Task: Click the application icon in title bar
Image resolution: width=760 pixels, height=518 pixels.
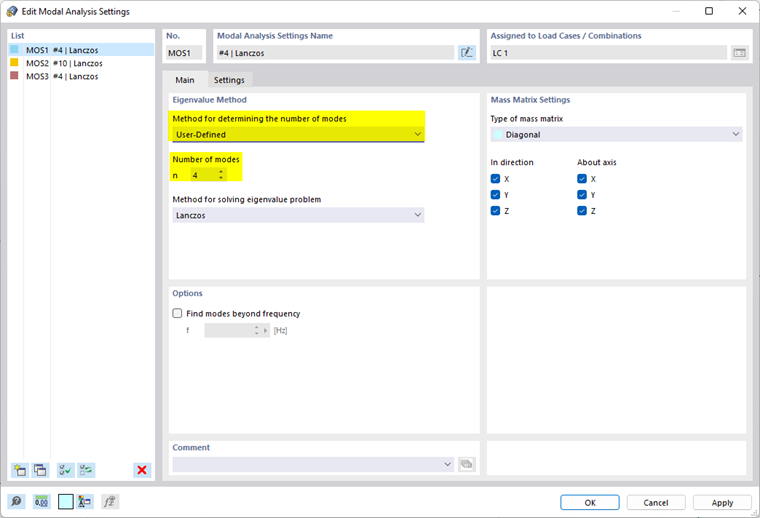Action: pos(12,11)
